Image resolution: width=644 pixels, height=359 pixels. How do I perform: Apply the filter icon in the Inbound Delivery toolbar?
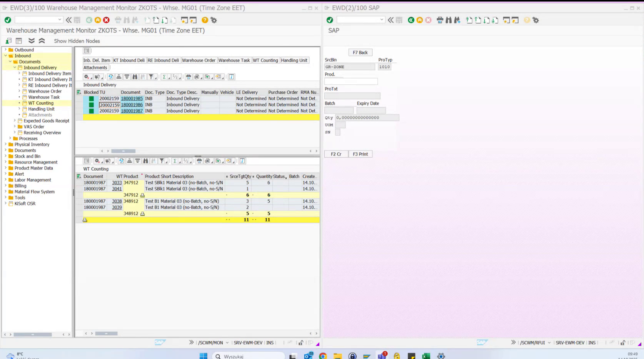151,77
